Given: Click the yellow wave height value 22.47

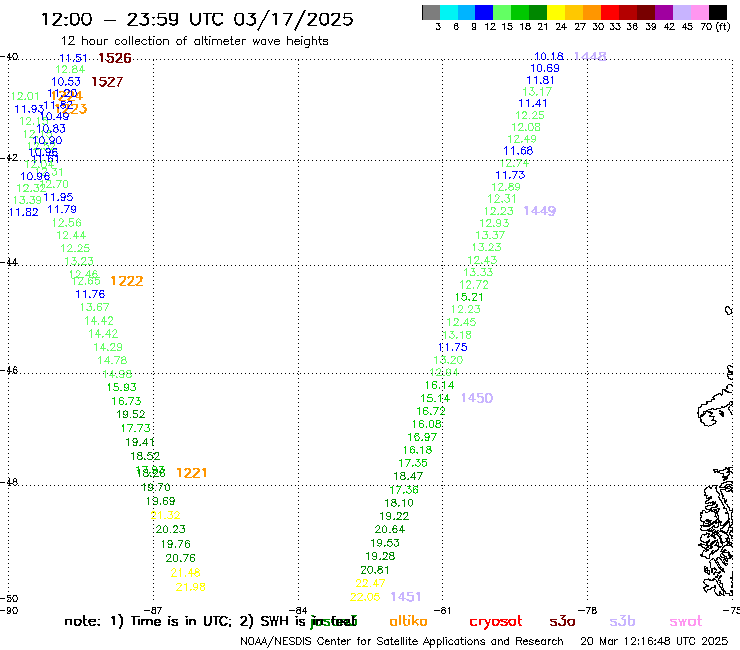Looking at the screenshot, I should coord(370,583).
